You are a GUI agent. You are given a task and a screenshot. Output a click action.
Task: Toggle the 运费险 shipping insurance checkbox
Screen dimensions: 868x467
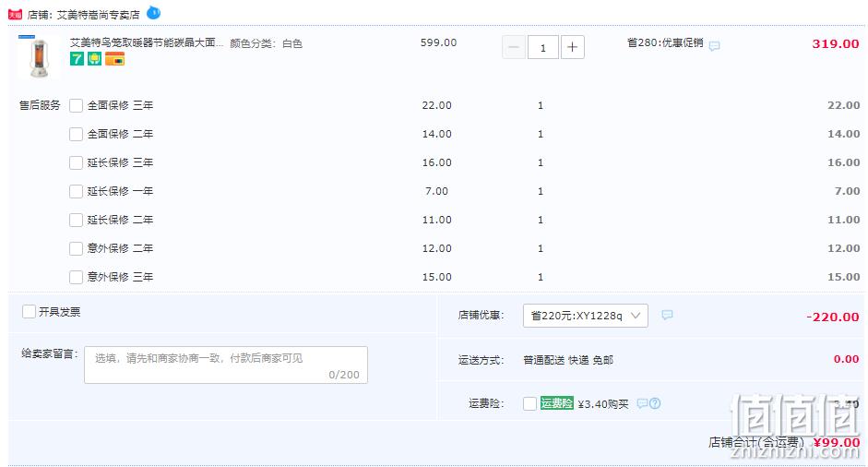pyautogui.click(x=529, y=404)
